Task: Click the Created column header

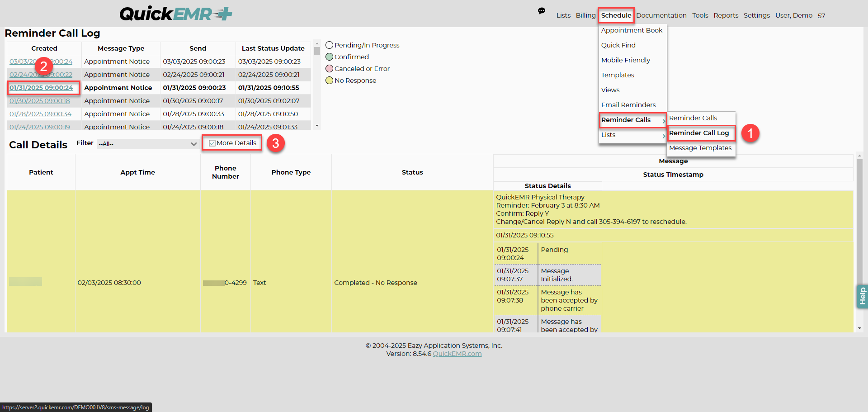Action: tap(44, 48)
